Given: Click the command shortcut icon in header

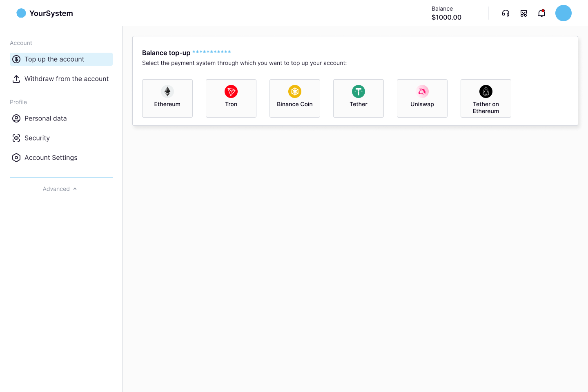Looking at the screenshot, I should point(523,13).
